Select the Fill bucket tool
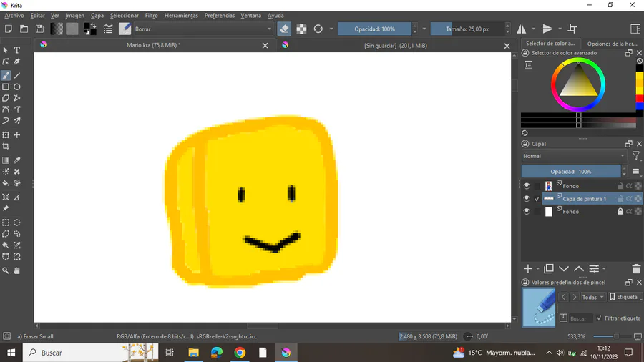Image resolution: width=644 pixels, height=362 pixels. pos(6,183)
